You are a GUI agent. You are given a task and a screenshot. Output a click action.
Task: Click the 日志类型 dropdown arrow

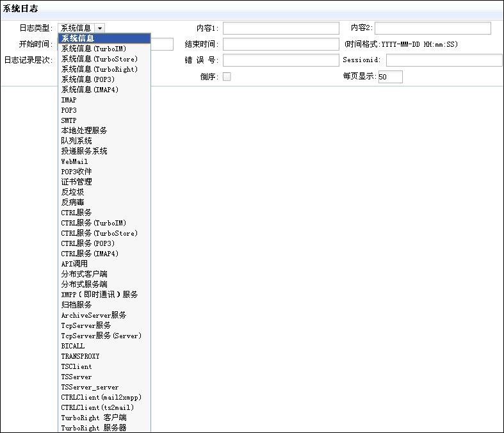[99, 28]
